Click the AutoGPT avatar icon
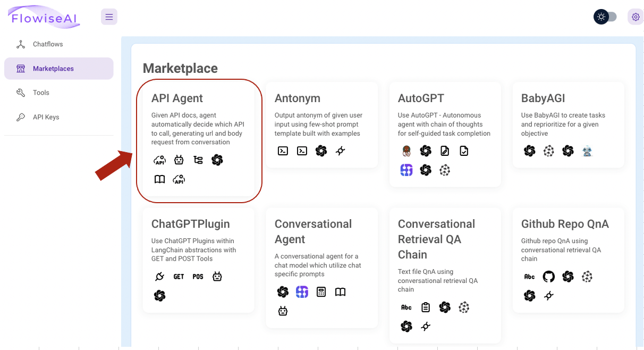This screenshot has width=644, height=350. coord(406,151)
